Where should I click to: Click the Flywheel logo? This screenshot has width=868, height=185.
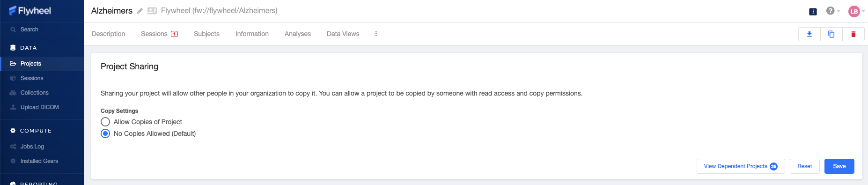pos(30,10)
